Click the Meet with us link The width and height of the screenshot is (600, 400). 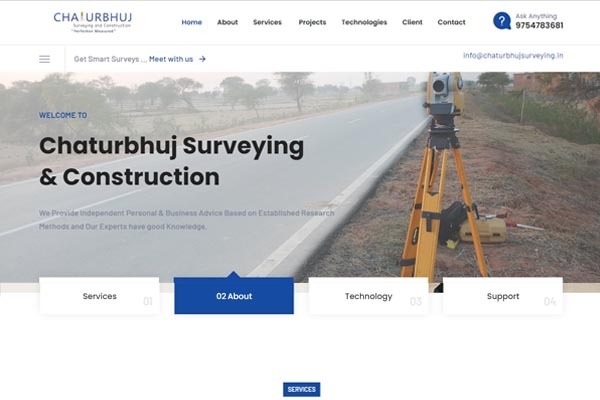pyautogui.click(x=171, y=59)
